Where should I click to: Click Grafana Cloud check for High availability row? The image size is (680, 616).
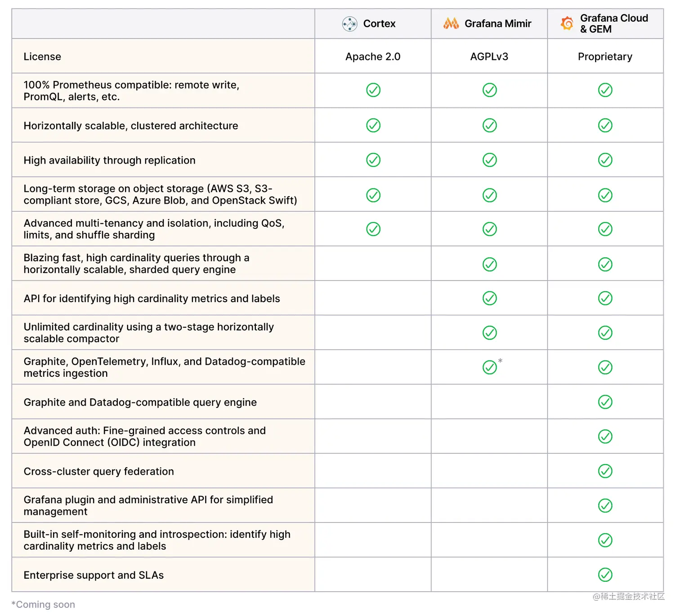605,160
